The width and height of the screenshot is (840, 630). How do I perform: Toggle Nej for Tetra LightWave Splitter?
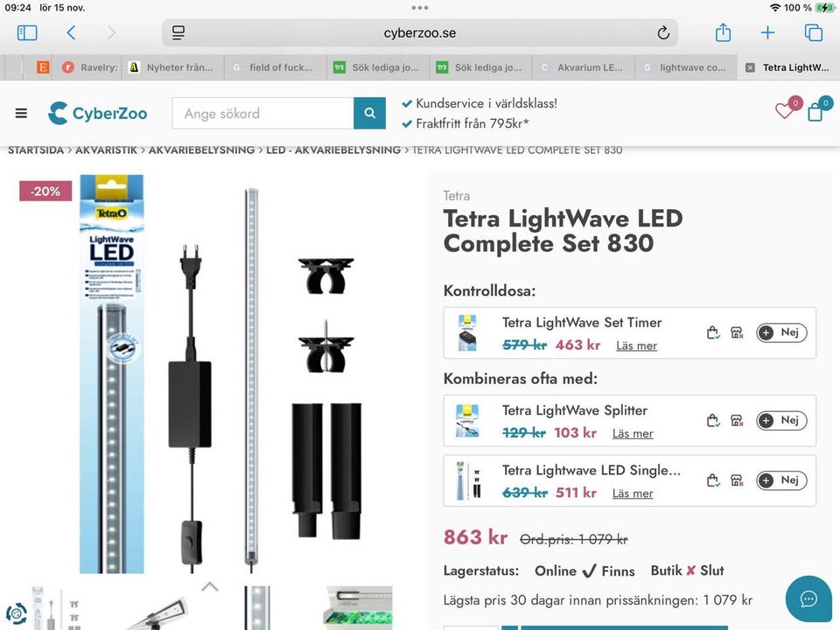click(781, 421)
